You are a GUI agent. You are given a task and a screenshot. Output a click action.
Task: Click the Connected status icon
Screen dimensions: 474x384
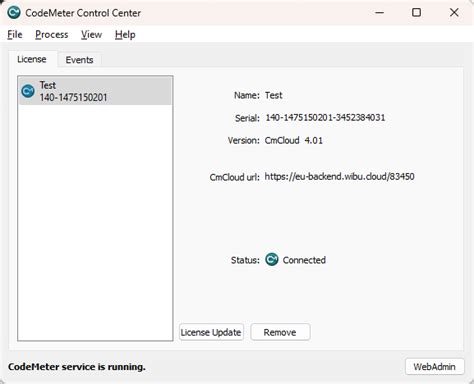tap(272, 260)
